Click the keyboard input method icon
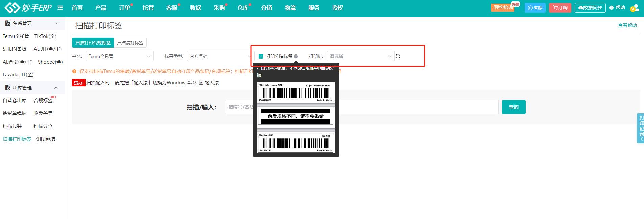The width and height of the screenshot is (644, 219). coord(201,83)
